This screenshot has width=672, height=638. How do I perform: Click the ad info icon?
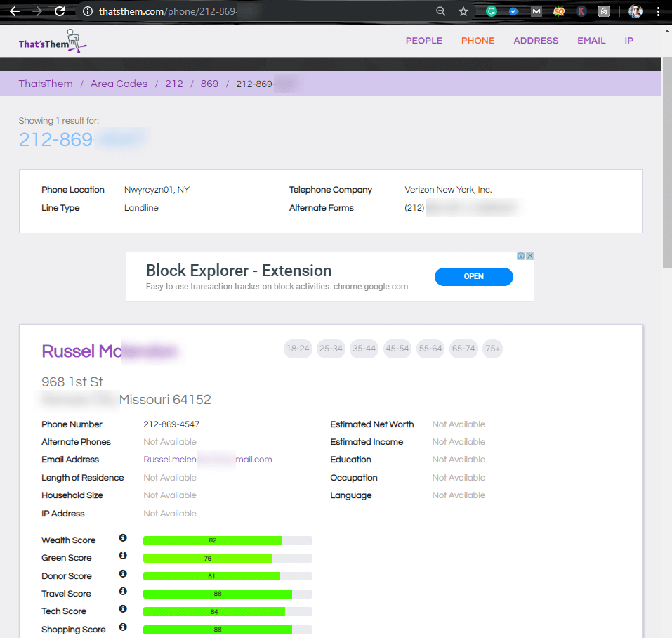pyautogui.click(x=521, y=256)
